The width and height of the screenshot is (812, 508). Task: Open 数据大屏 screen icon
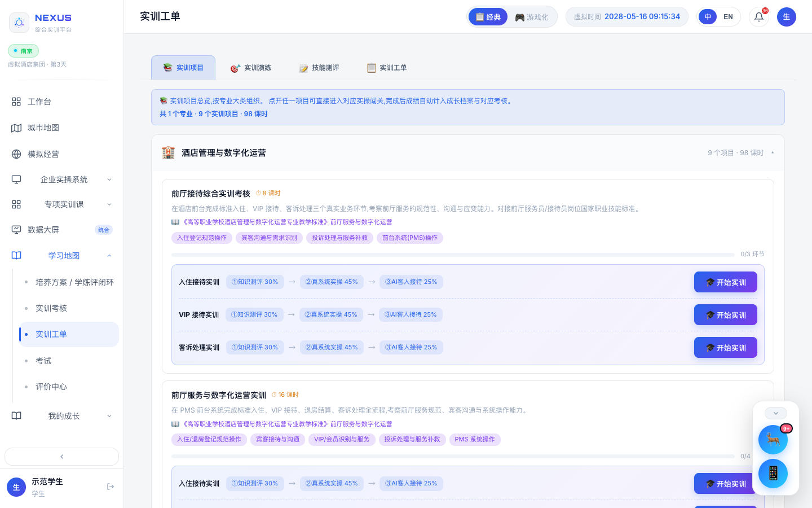16,230
